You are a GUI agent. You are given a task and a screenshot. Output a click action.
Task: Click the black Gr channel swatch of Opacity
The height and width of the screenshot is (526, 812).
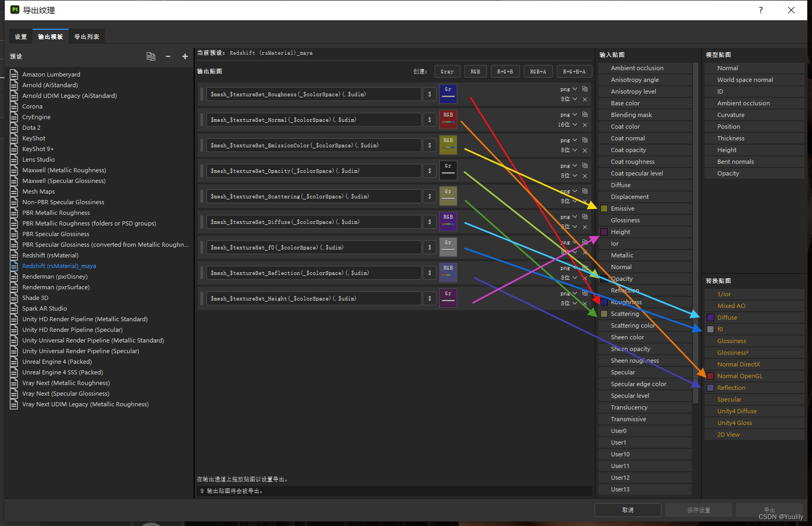point(448,170)
